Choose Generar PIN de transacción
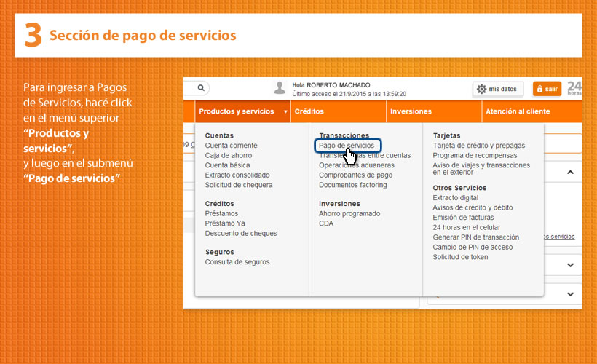Screen dimensions: 597x364 [x=475, y=237]
